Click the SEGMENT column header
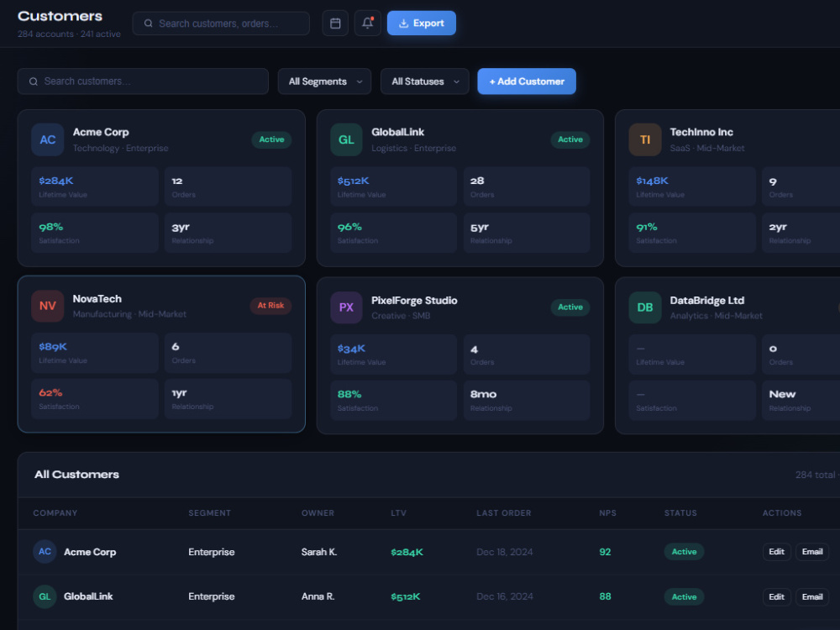The image size is (840, 630). coord(209,513)
